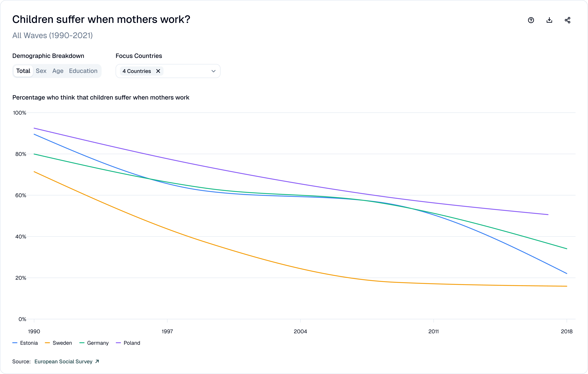Click the external link arrow beside source

pos(97,361)
